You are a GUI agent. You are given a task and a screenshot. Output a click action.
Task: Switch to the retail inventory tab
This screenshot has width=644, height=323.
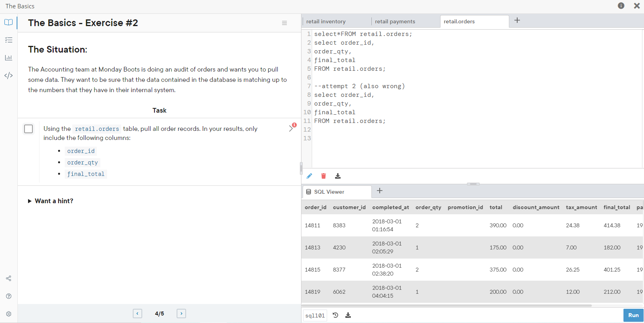(326, 21)
